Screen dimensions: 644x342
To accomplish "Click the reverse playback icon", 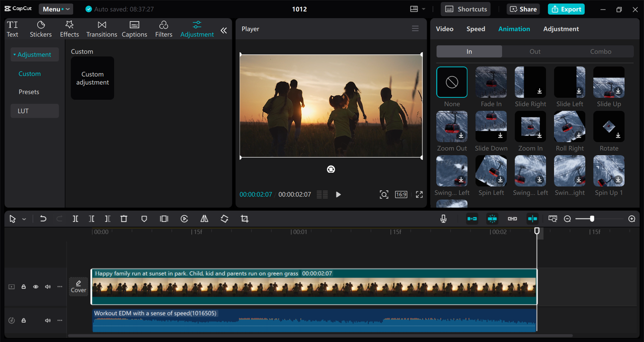I will point(184,219).
